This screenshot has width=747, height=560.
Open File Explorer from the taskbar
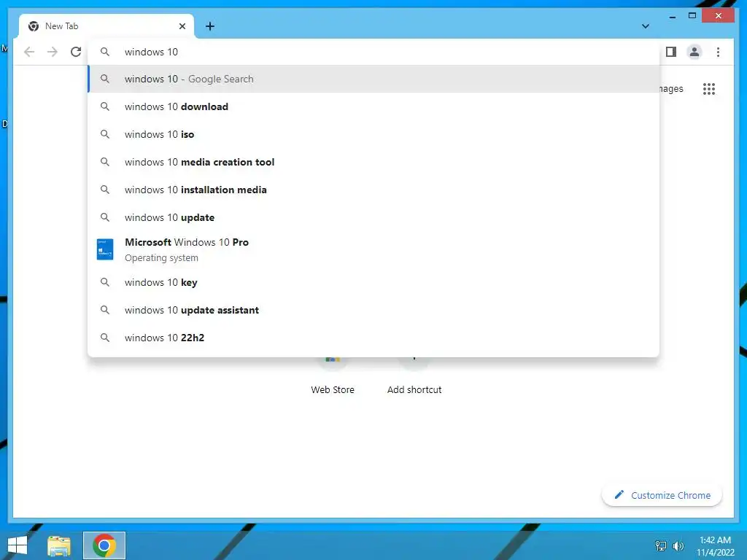coord(59,545)
